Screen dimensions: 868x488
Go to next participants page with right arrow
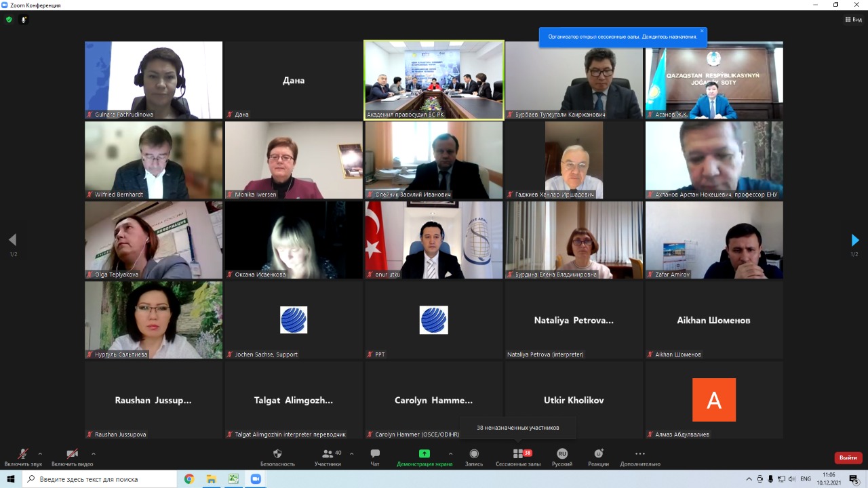click(854, 240)
